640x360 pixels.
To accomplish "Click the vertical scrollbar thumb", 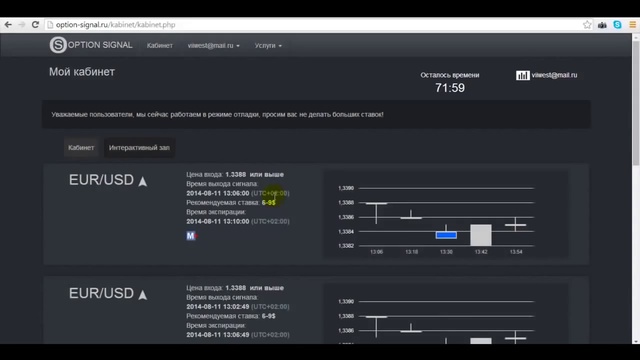I will tap(636, 102).
